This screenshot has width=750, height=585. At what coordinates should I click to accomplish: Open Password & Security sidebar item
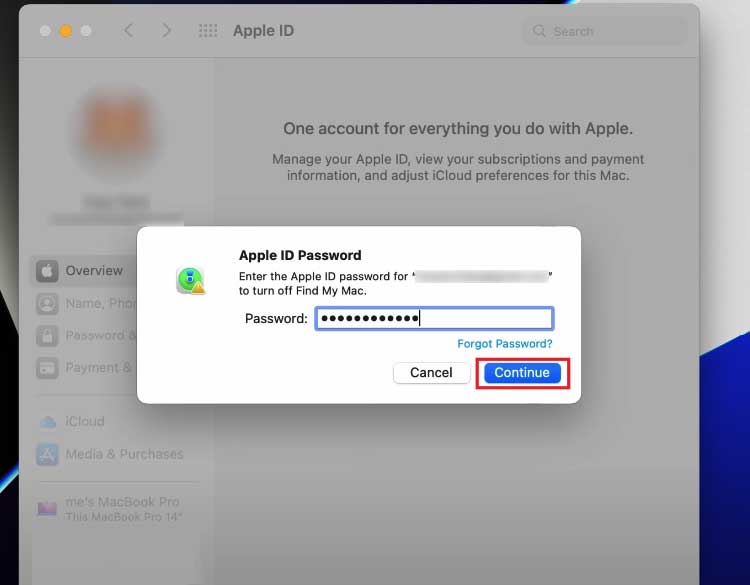coord(85,336)
